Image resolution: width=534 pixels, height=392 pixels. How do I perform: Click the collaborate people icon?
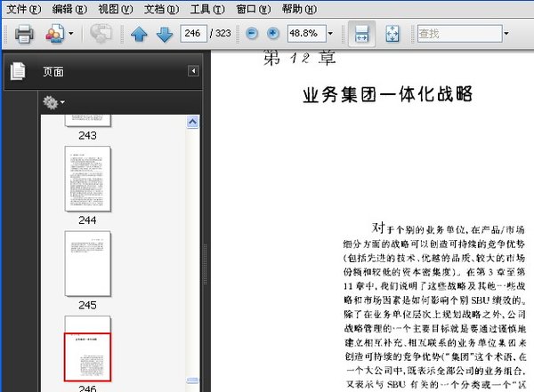click(55, 34)
